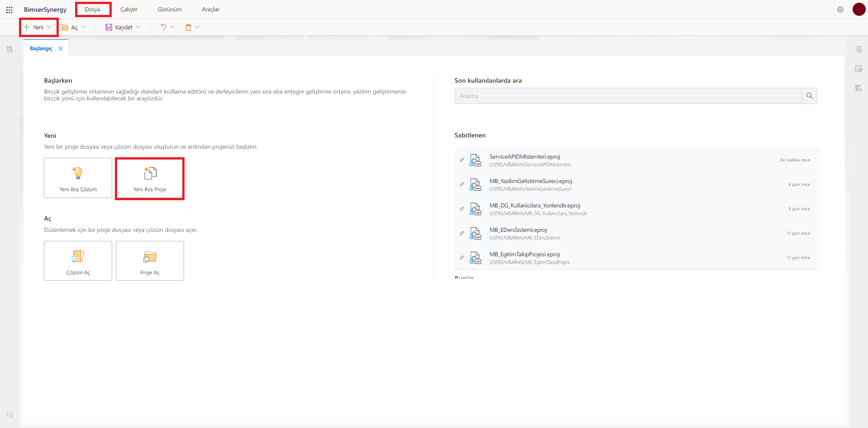Expand the paste dropdown chevron
This screenshot has height=428, width=868.
pyautogui.click(x=197, y=27)
